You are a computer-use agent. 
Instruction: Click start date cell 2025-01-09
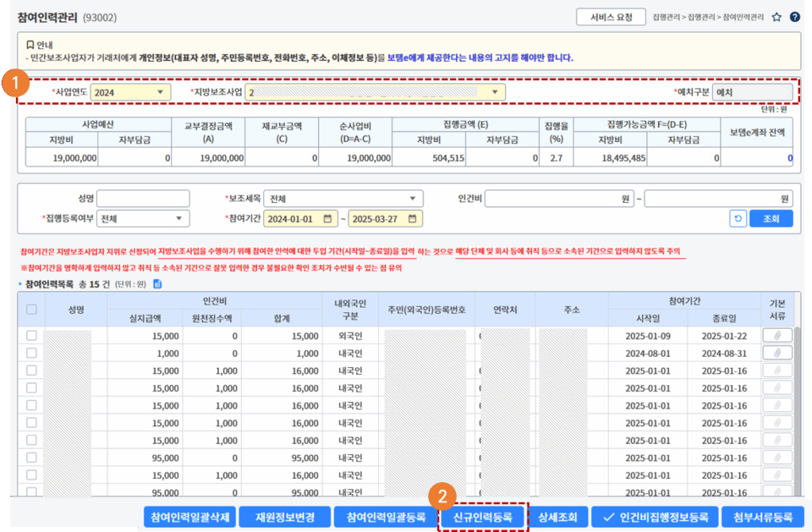pos(648,335)
